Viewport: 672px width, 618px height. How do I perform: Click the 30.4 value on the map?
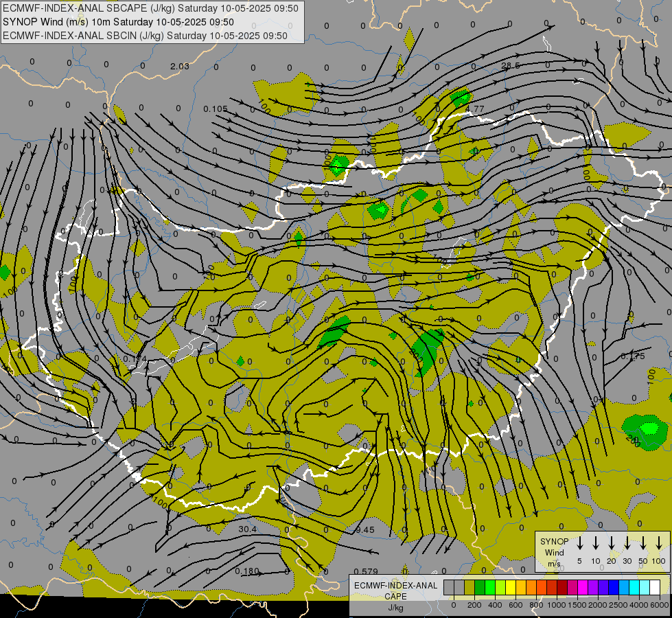pyautogui.click(x=247, y=529)
